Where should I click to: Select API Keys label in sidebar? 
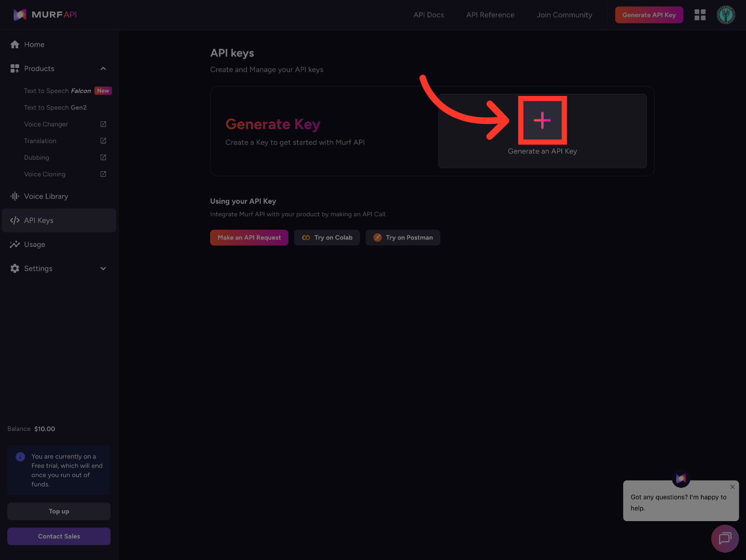tap(39, 220)
